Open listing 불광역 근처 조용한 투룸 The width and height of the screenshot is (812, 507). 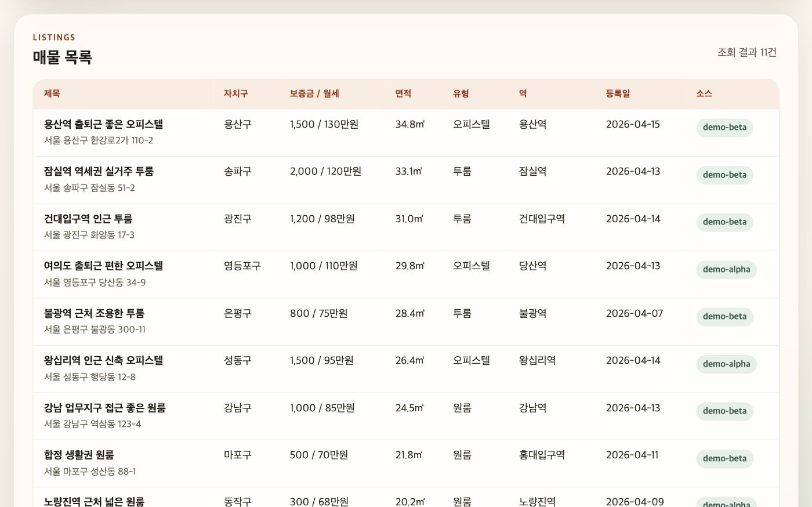pyautogui.click(x=95, y=313)
